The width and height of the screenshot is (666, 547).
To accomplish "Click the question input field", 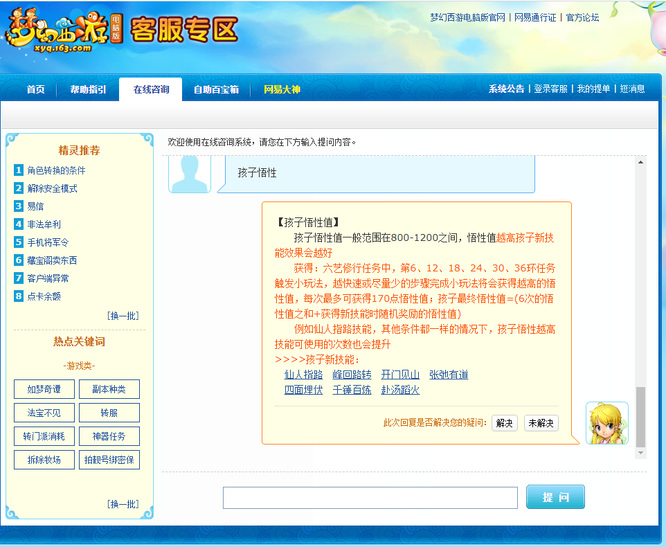I will 370,498.
